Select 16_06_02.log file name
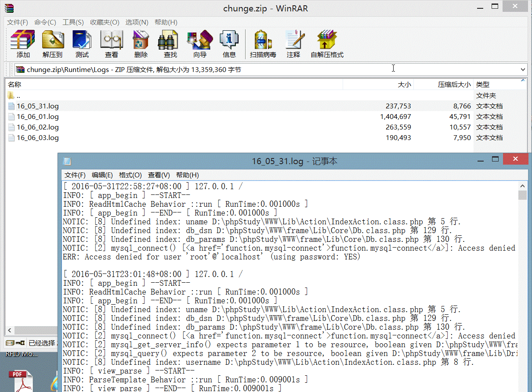The image size is (532, 392). [38, 127]
